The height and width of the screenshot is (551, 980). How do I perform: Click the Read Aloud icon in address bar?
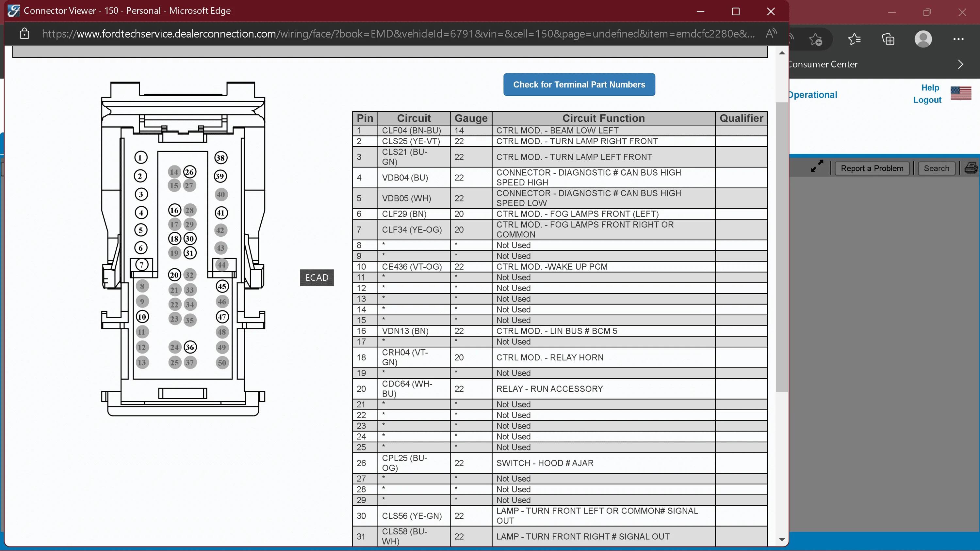click(x=771, y=34)
